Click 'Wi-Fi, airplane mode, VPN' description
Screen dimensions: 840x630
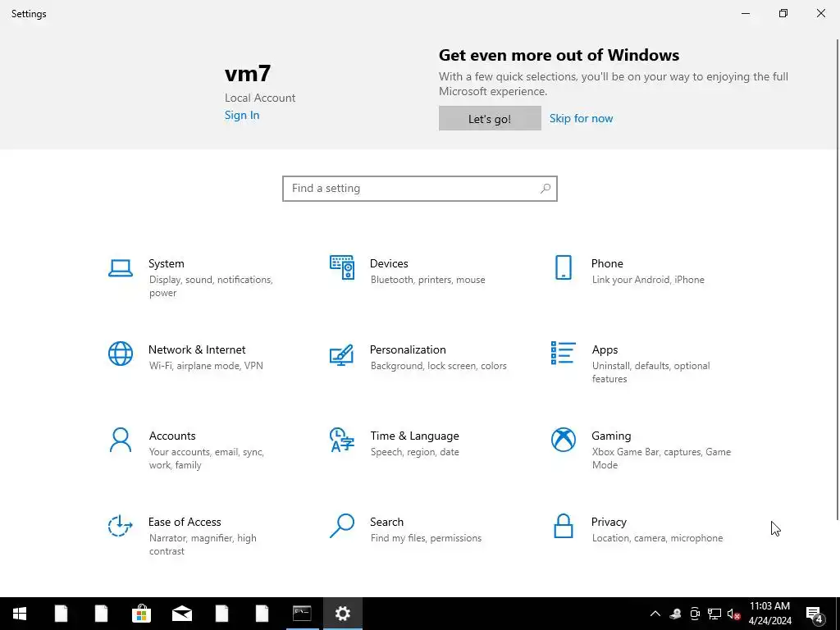point(206,366)
